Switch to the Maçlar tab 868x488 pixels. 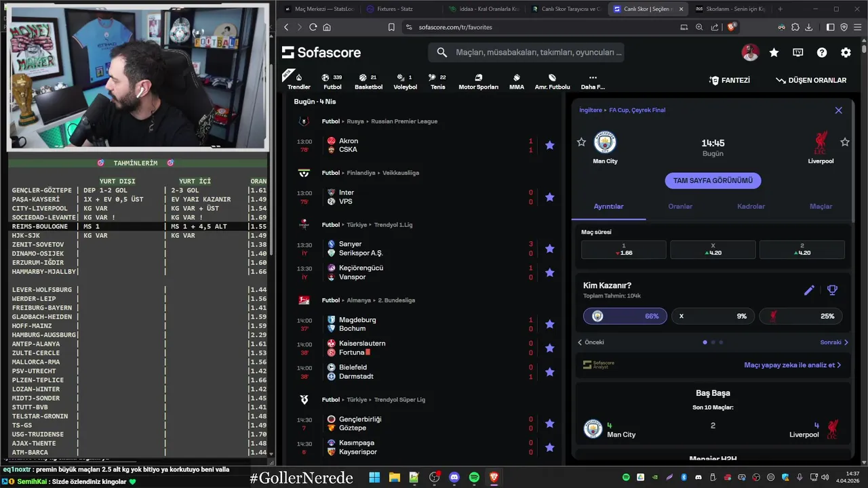[x=821, y=206]
